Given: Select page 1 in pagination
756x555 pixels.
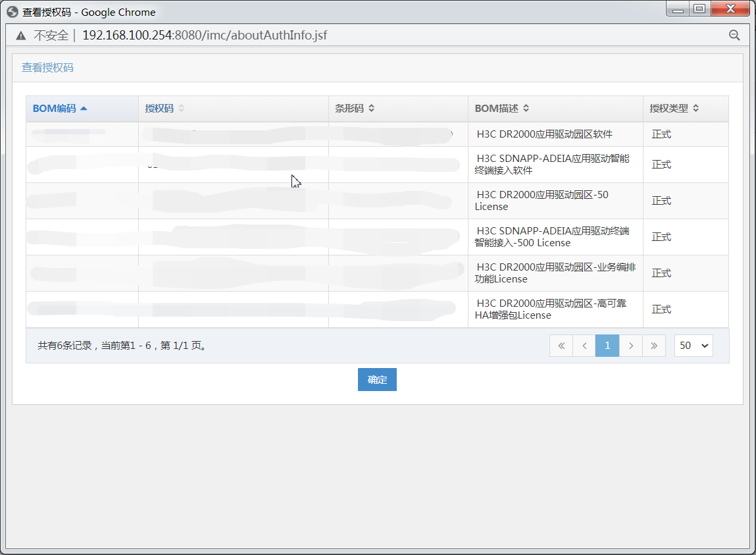Looking at the screenshot, I should pyautogui.click(x=607, y=346).
